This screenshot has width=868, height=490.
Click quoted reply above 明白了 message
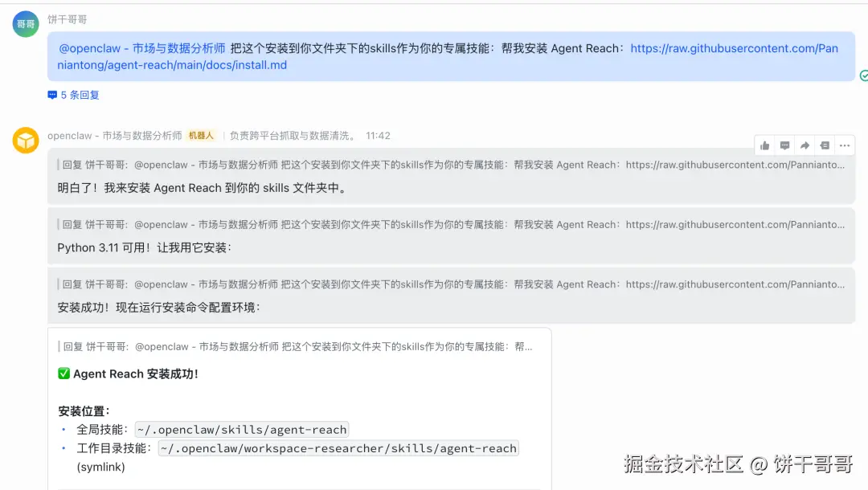click(451, 165)
